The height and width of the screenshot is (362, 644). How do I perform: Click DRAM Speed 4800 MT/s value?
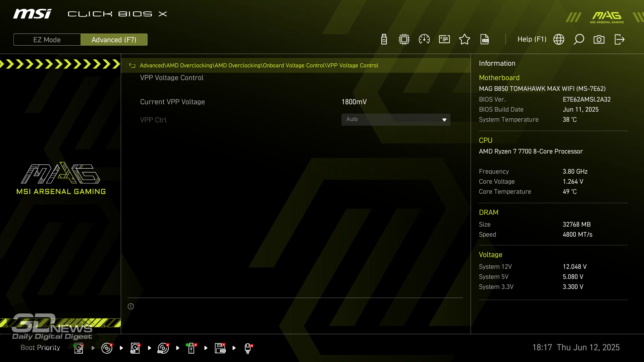point(578,235)
